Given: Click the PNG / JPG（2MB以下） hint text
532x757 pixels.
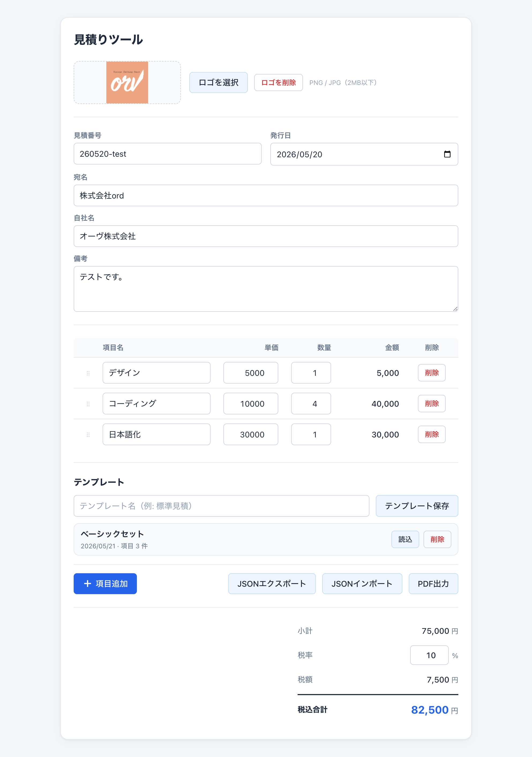Looking at the screenshot, I should (x=343, y=83).
